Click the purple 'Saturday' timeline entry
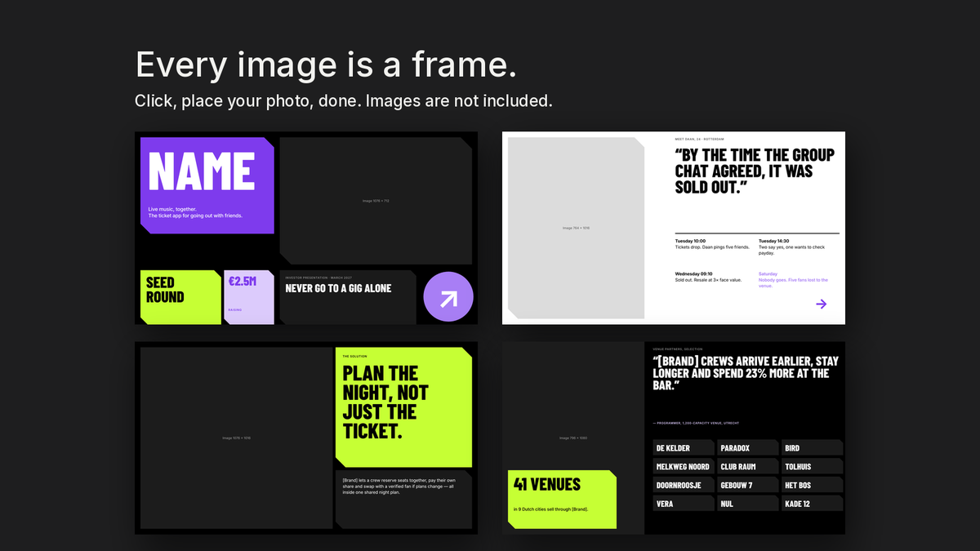The width and height of the screenshot is (980, 551). pyautogui.click(x=795, y=280)
